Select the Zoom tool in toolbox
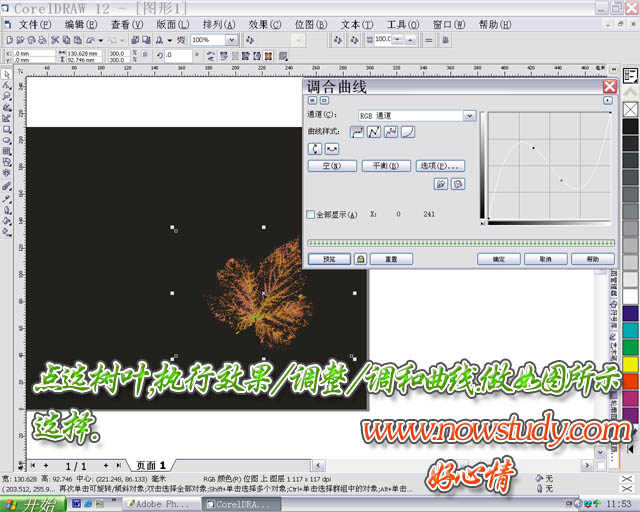 [7, 96]
